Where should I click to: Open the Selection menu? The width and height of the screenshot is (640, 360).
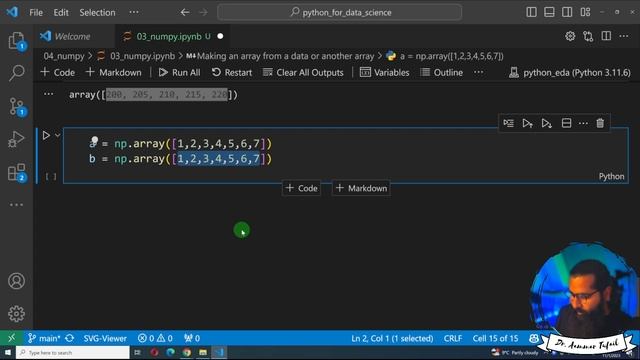(x=97, y=13)
